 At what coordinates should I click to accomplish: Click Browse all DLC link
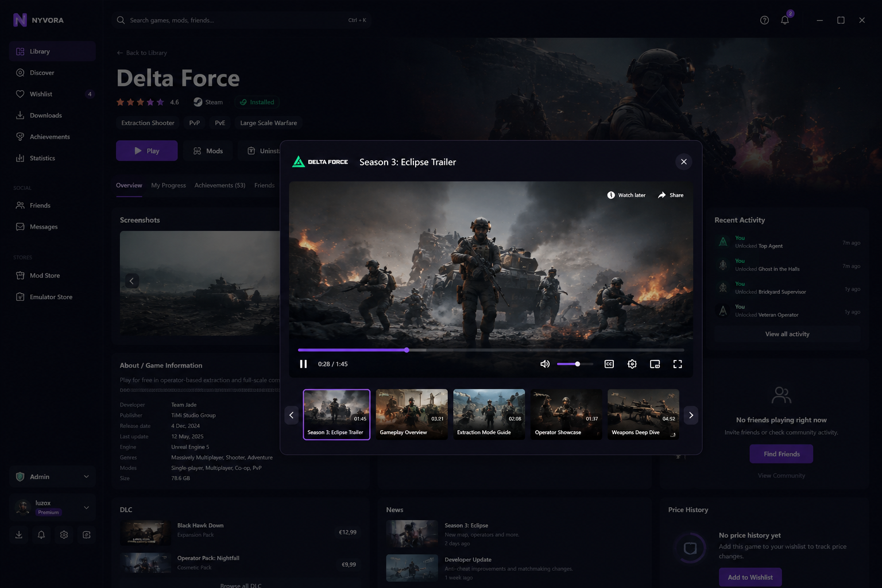(x=241, y=585)
